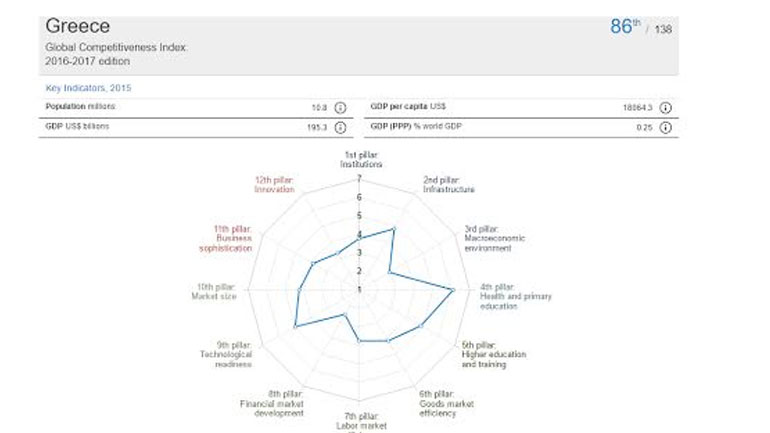Choose the 6th pillar Goods market efficiency label
Viewport: 770px width, 433px height.
click(x=446, y=403)
